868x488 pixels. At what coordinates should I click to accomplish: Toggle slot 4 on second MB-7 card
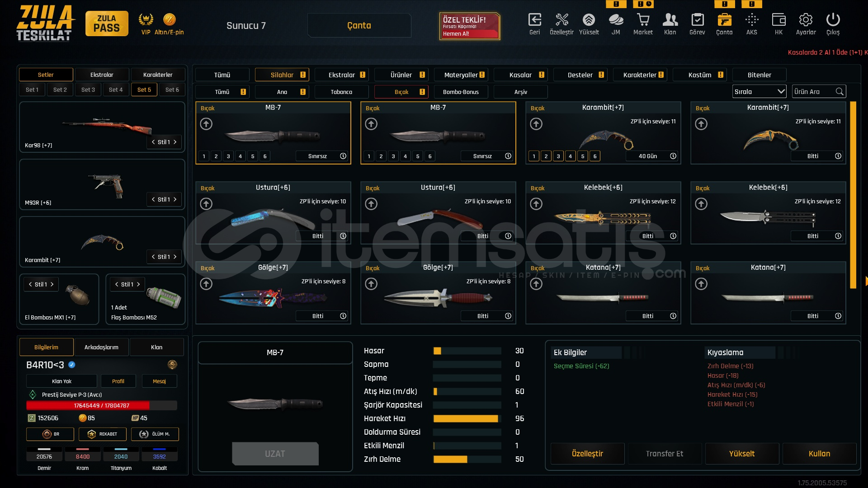(406, 156)
